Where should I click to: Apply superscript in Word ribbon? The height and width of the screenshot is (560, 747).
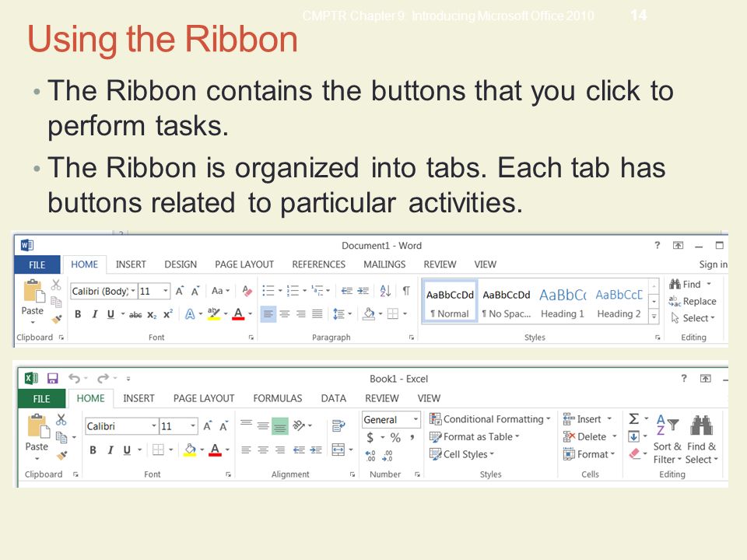click(168, 314)
